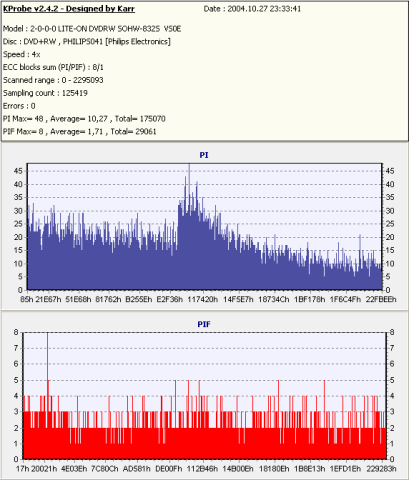
Task: Click the PI chart title
Action: [x=204, y=155]
